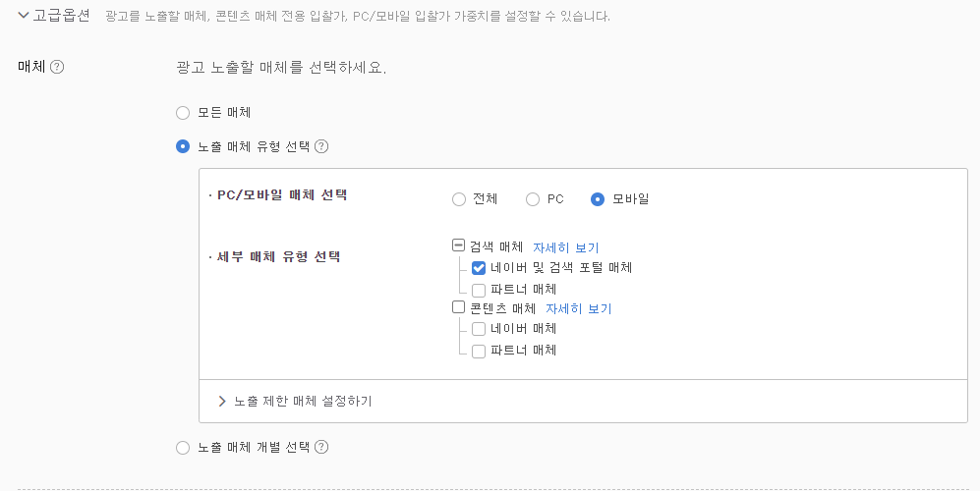
Task: Open 자세히 보기 link for 검색 매체
Action: 565,248
